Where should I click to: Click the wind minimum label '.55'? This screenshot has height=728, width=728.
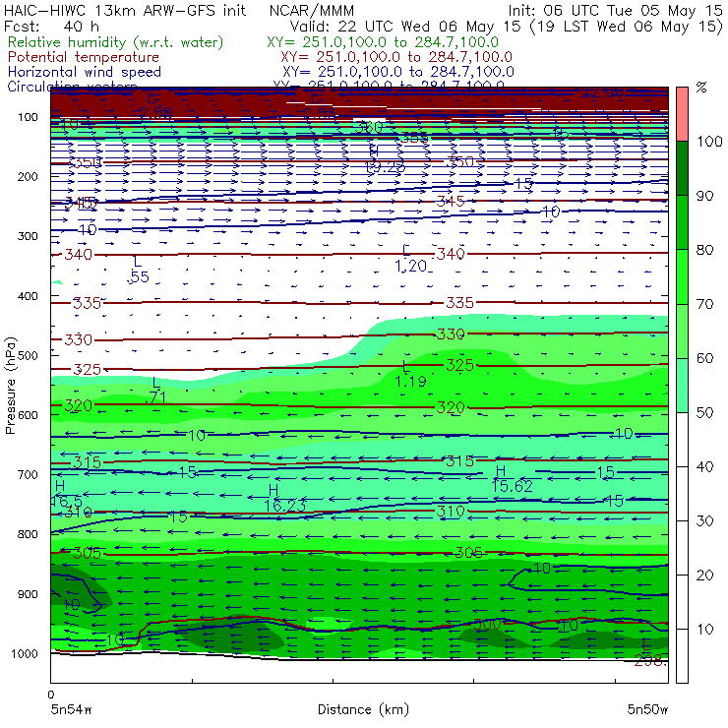coord(139,277)
